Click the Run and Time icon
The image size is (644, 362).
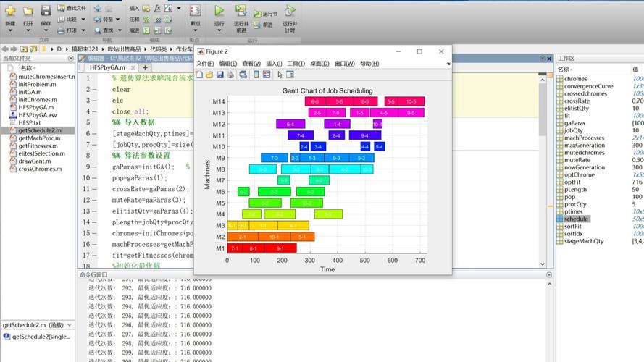click(290, 12)
